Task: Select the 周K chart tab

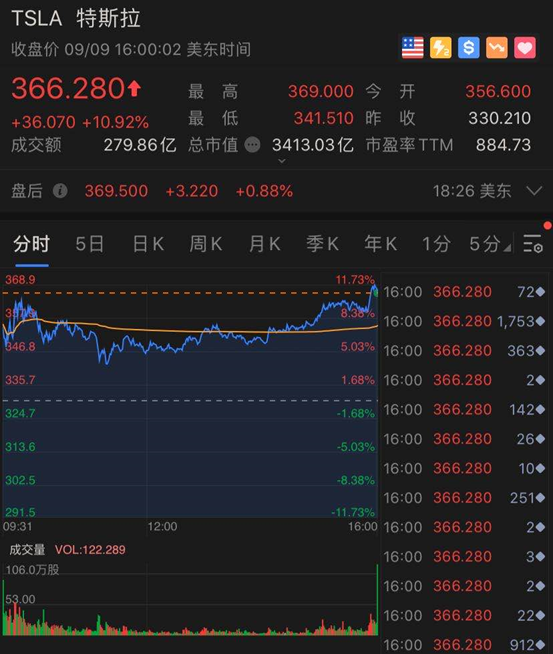Action: click(x=206, y=244)
